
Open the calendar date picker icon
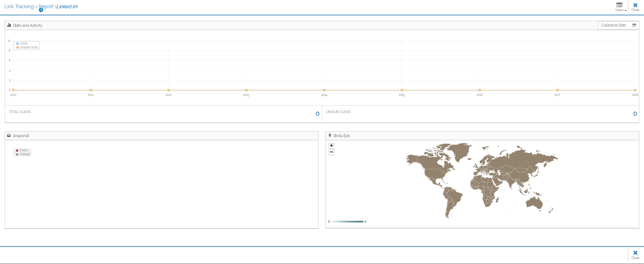[634, 25]
